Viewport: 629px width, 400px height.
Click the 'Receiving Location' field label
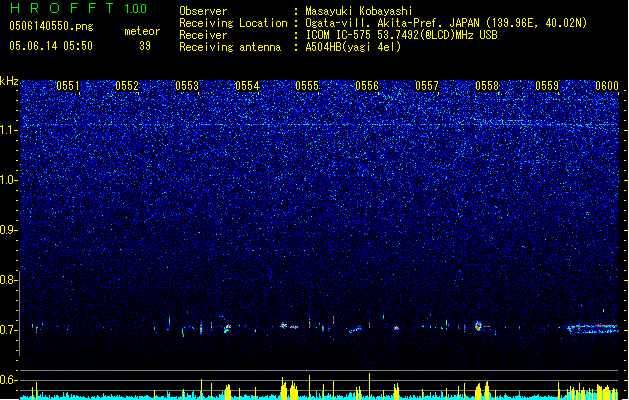(x=233, y=23)
